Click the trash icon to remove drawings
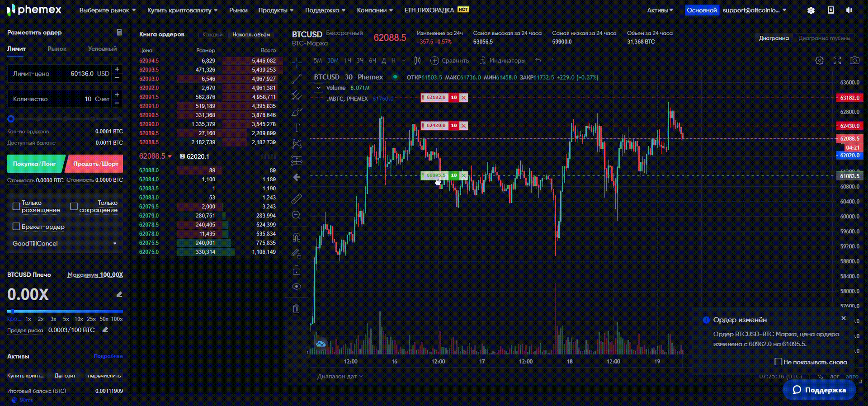 297,309
